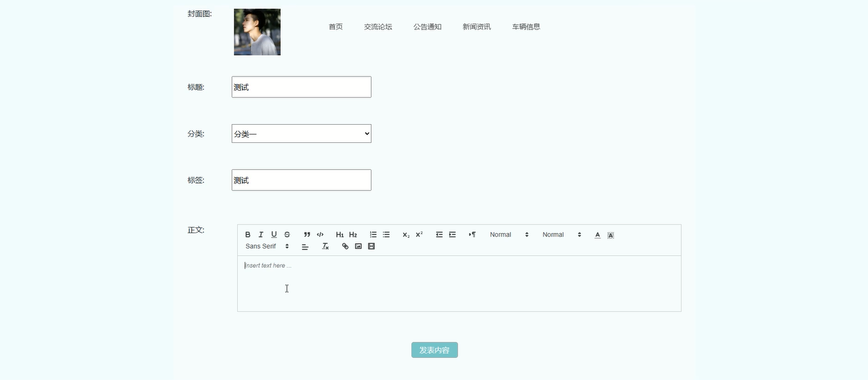
Task: Decrease the indent
Action: click(x=440, y=234)
